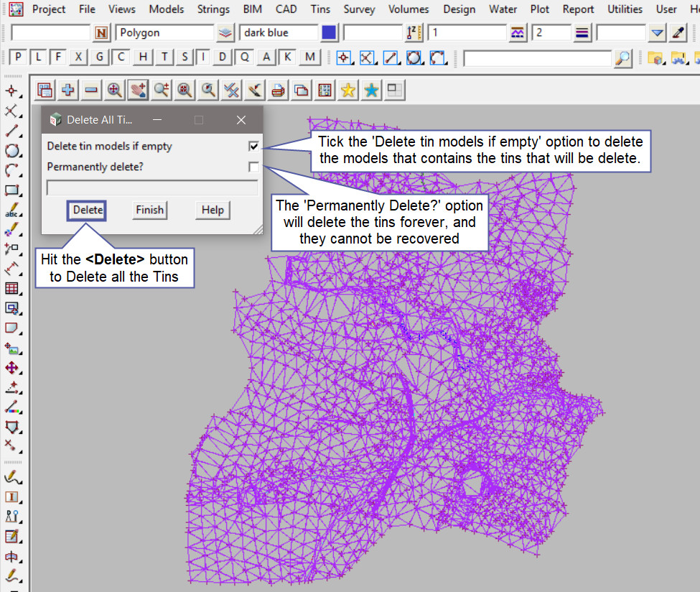Expand the blue down-arrow dropdown in top toolbar
Screen dimensions: 700x592
tap(657, 33)
